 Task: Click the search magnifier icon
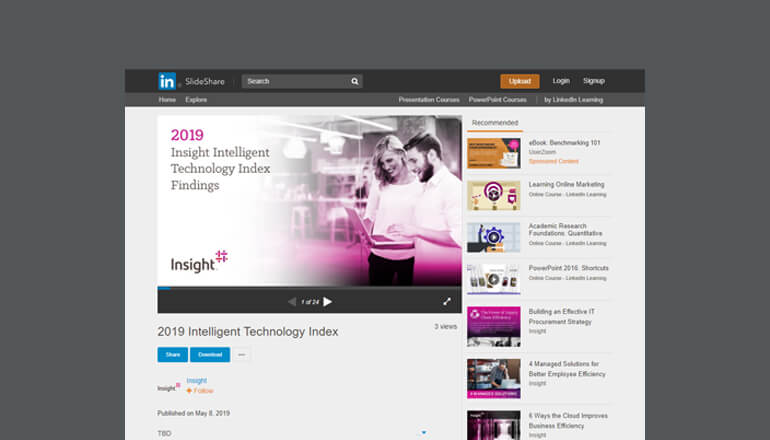pos(355,81)
